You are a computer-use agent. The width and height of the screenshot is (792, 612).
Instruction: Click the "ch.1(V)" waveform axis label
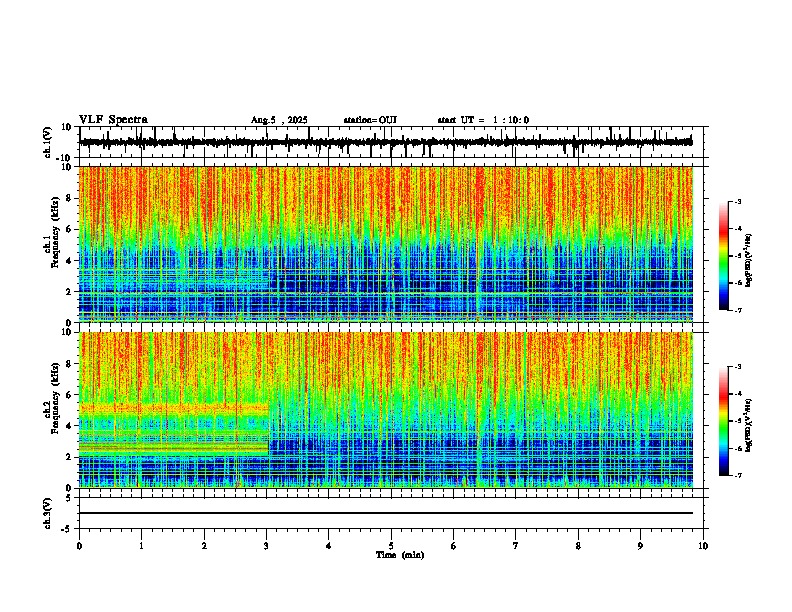pyautogui.click(x=48, y=142)
